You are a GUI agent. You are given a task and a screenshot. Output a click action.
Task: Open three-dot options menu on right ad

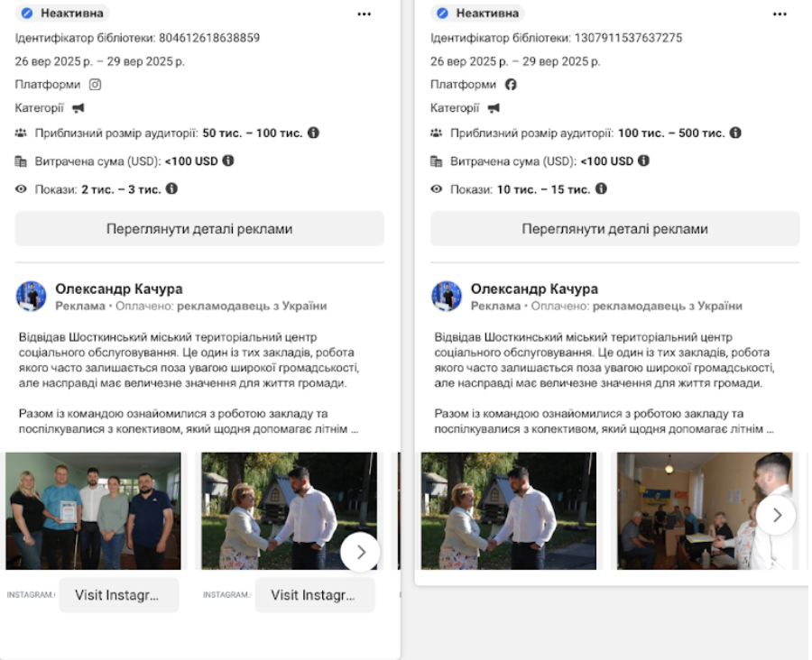pos(780,14)
